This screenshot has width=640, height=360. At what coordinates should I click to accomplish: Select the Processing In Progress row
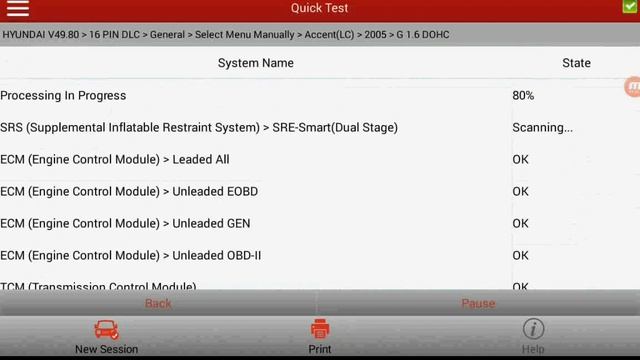pos(320,96)
